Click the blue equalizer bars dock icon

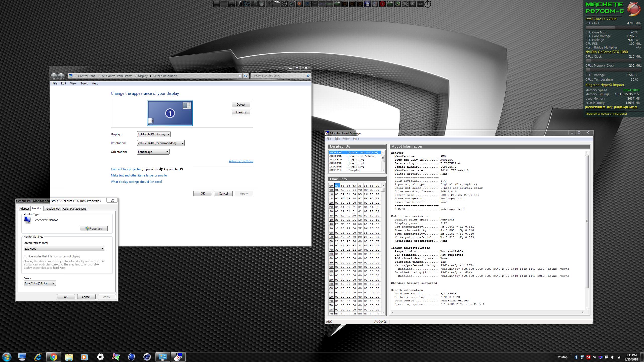[367, 4]
